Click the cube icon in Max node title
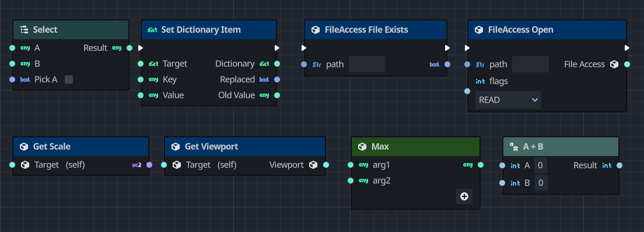 click(362, 147)
